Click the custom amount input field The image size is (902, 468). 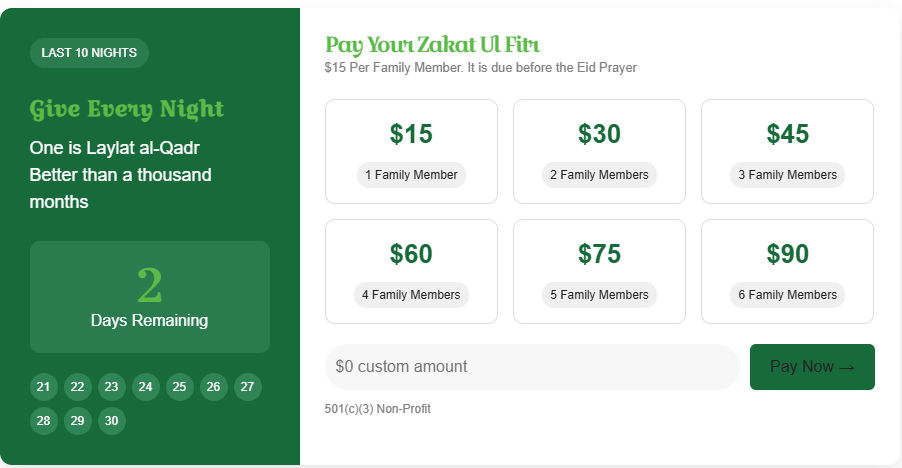pos(531,367)
